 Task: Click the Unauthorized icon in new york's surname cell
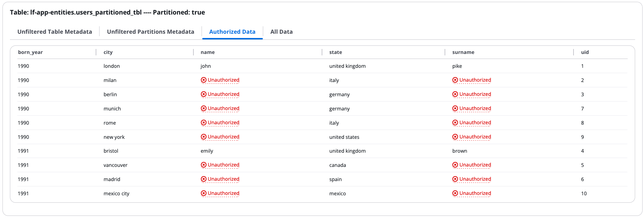455,137
